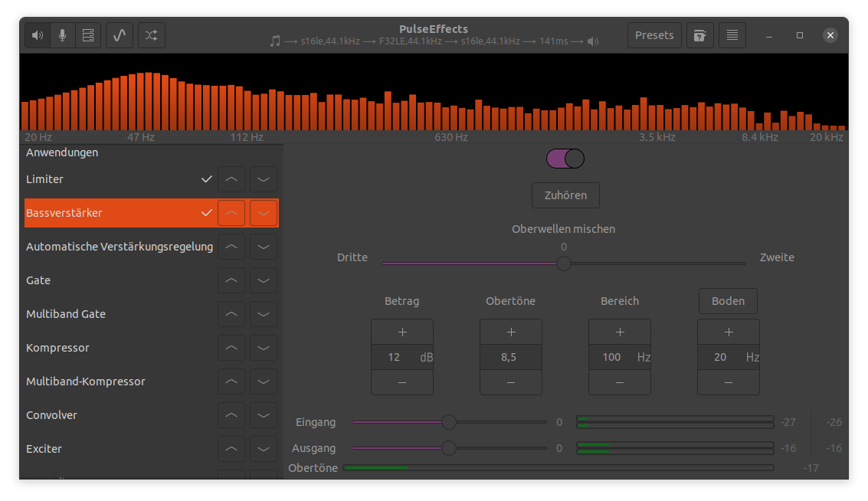Click the shuffle icon in header bar
Viewport: 868px width, 501px height.
(x=152, y=35)
